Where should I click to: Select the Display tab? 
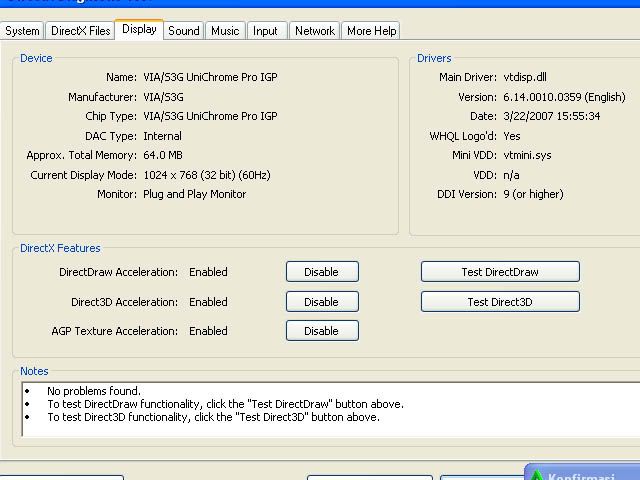139,29
